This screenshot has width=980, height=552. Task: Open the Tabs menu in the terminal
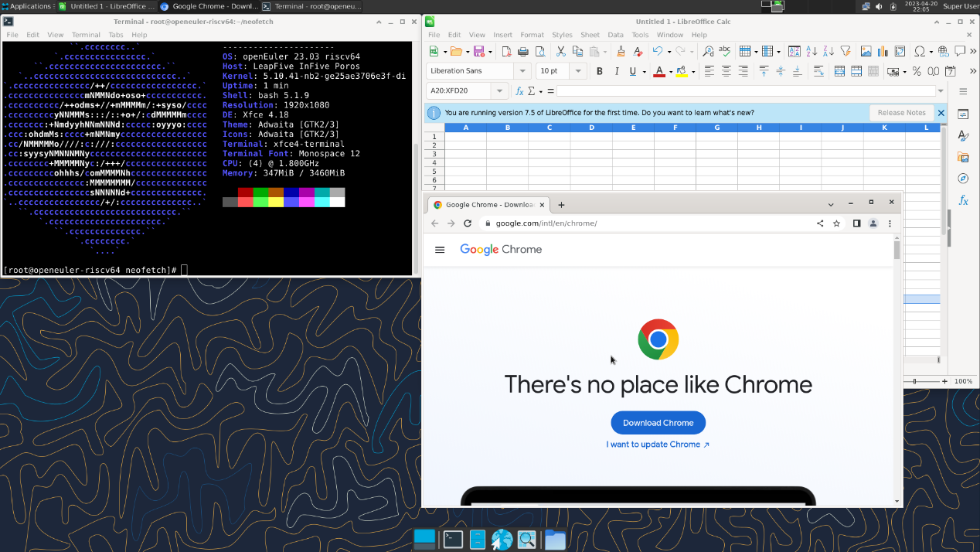coord(116,35)
